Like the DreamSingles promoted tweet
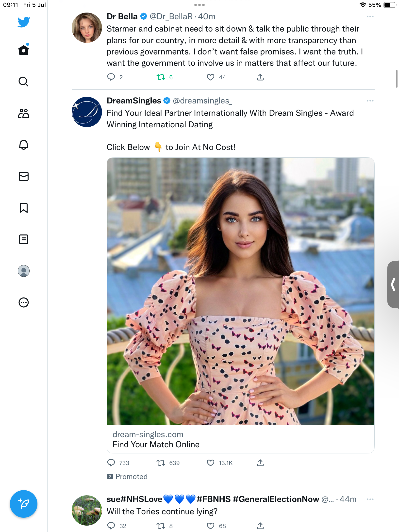This screenshot has width=399, height=532. (211, 463)
